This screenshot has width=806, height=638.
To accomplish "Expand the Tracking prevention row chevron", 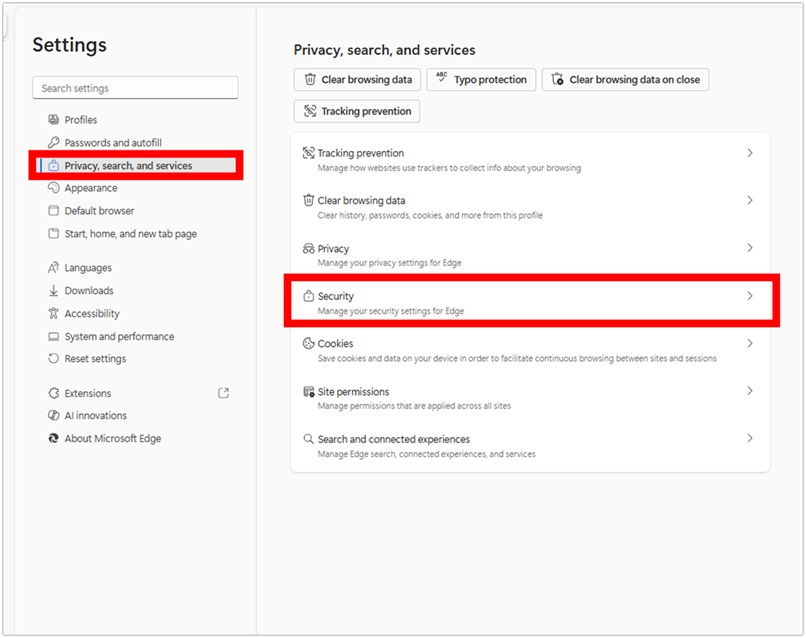I will click(x=750, y=153).
